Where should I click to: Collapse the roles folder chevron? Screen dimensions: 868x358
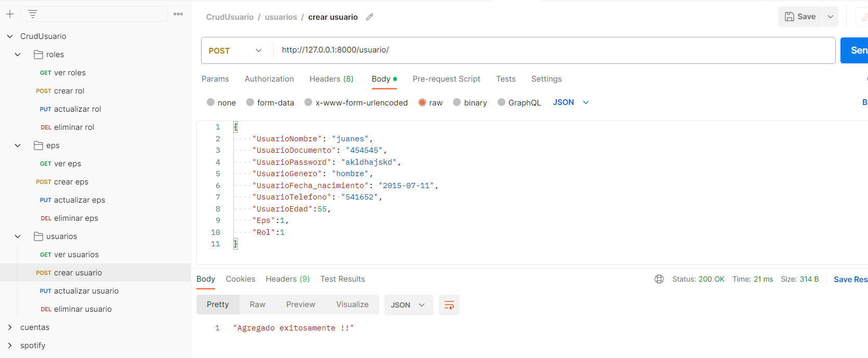tap(18, 55)
